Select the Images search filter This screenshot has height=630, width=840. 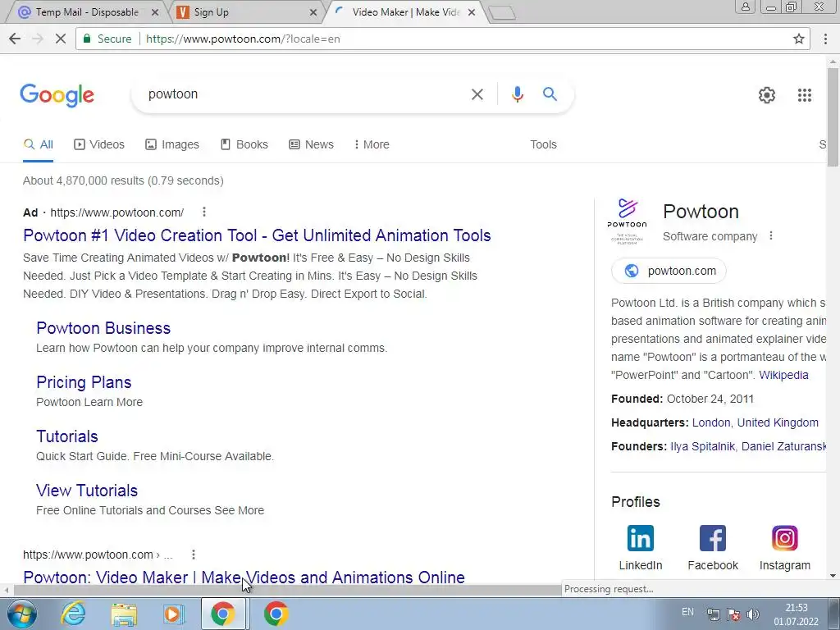click(x=172, y=144)
